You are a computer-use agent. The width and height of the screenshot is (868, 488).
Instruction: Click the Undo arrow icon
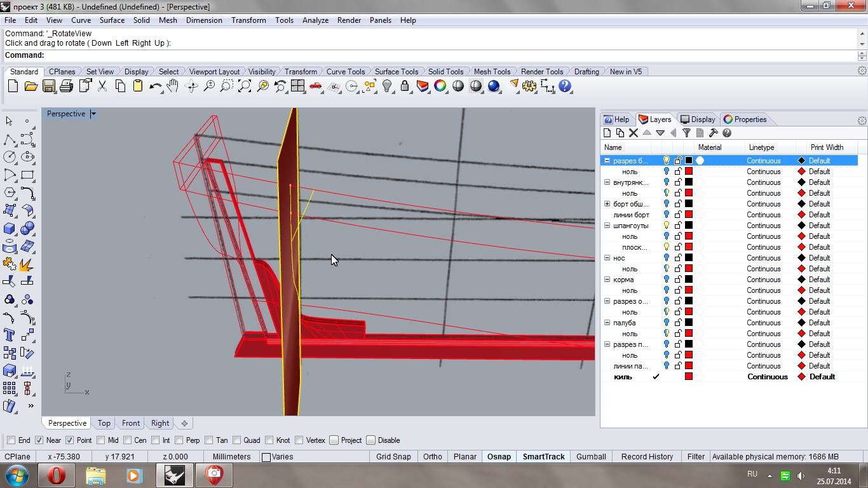click(x=155, y=86)
